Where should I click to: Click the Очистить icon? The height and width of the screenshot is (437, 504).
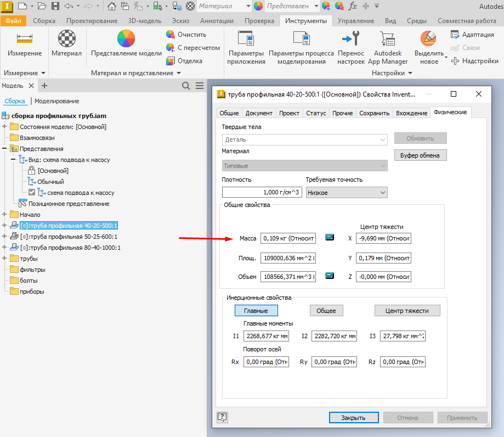171,35
